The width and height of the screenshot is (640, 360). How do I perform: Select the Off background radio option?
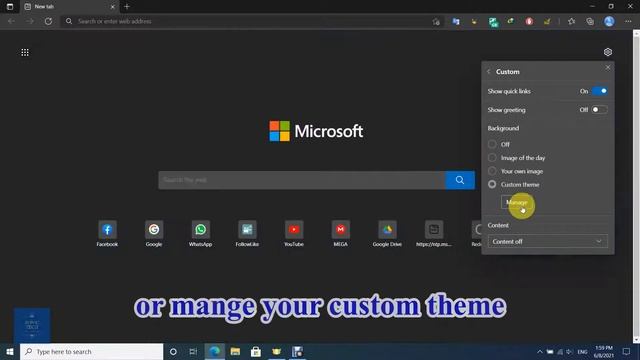[492, 144]
